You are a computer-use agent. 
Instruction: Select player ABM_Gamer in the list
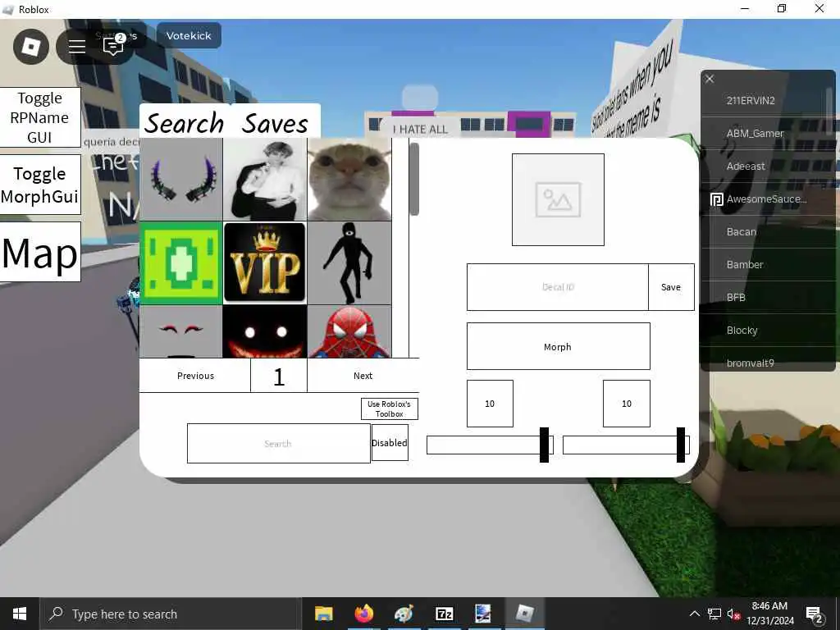click(767, 134)
